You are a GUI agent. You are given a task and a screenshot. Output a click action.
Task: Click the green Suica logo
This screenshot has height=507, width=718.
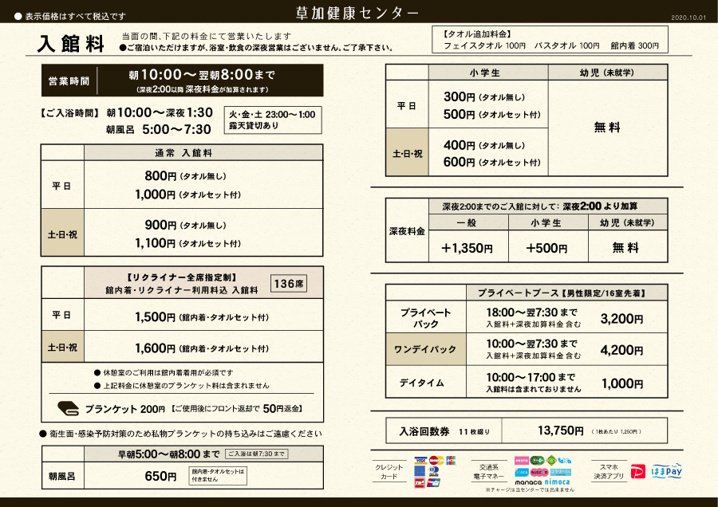(537, 460)
